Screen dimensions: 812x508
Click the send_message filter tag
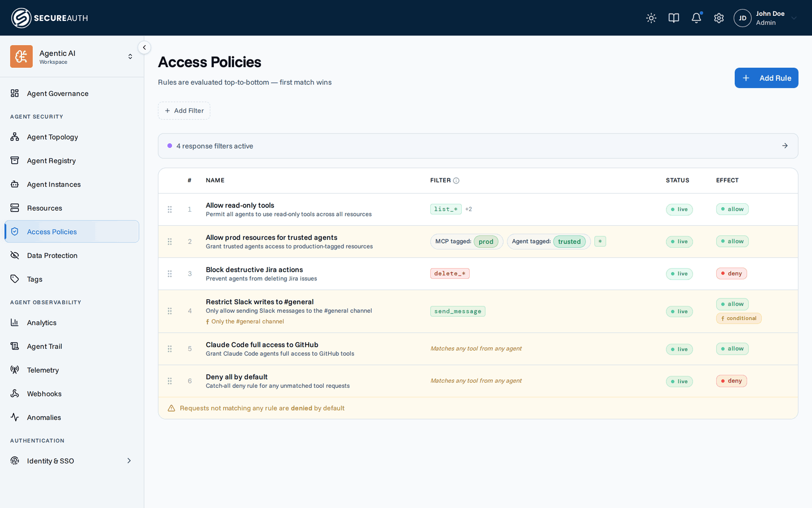458,312
